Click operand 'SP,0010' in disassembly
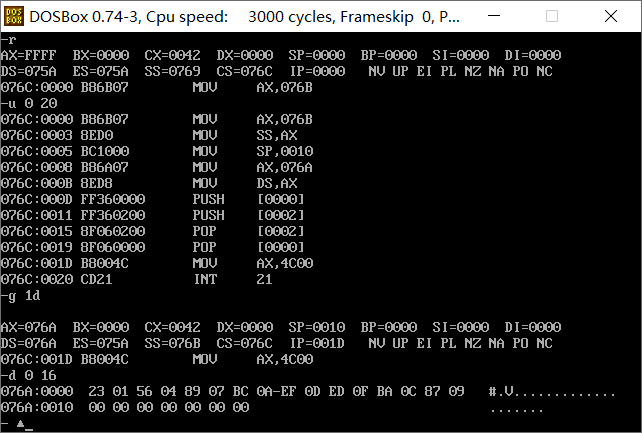 click(285, 151)
